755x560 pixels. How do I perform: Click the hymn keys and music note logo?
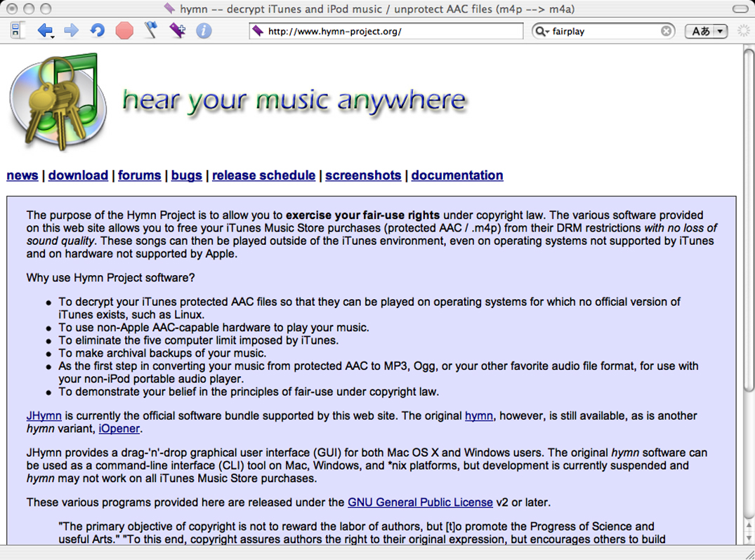click(x=58, y=102)
